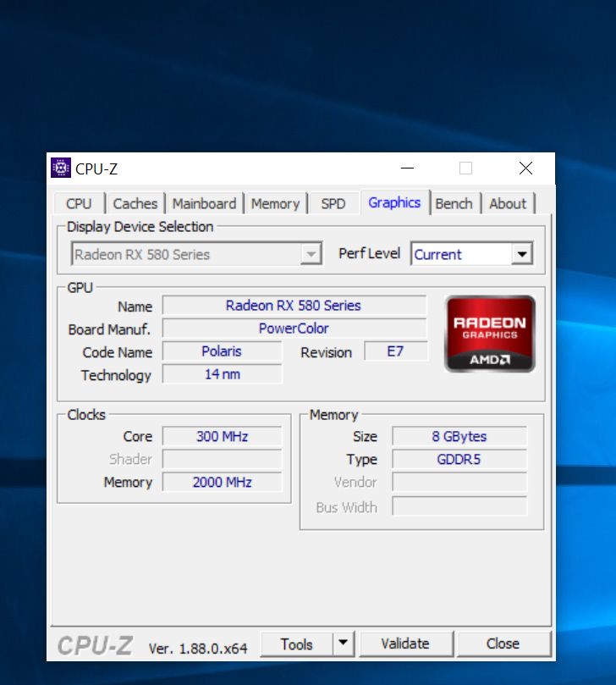Click the empty Shader clock field

coord(223,459)
